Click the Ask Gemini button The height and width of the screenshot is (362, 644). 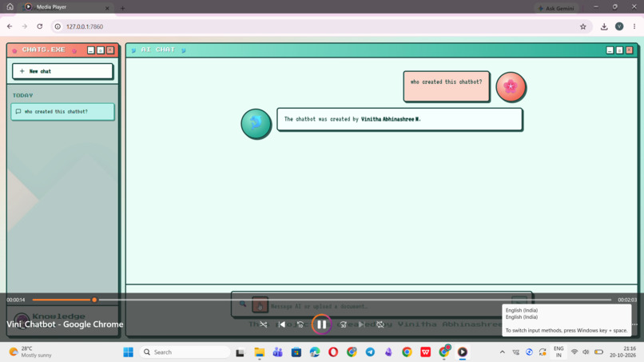click(x=555, y=8)
